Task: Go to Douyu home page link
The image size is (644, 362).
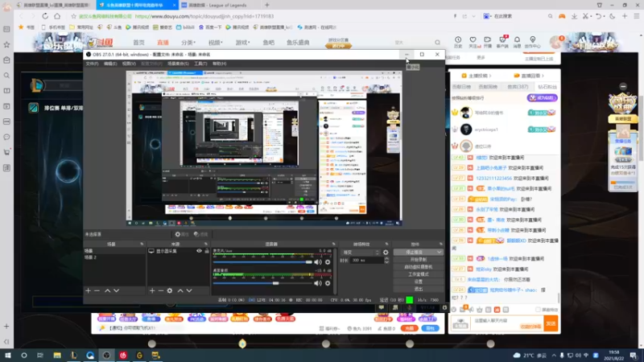Action: [138, 43]
